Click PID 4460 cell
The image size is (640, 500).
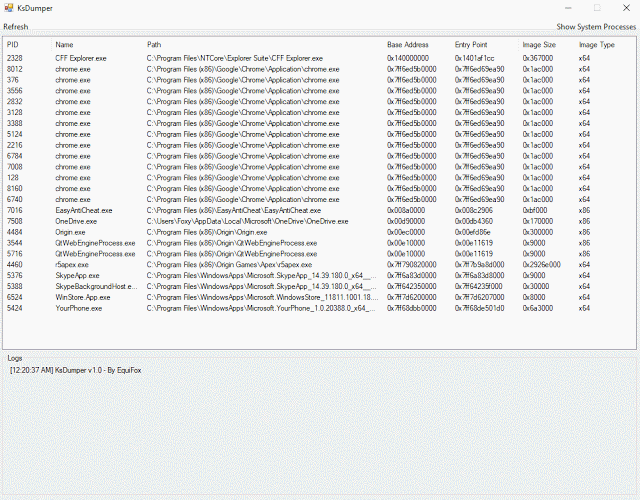point(15,265)
